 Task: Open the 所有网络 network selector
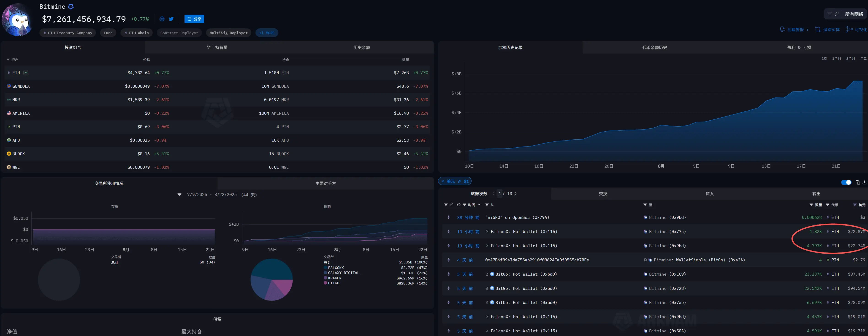pos(854,14)
